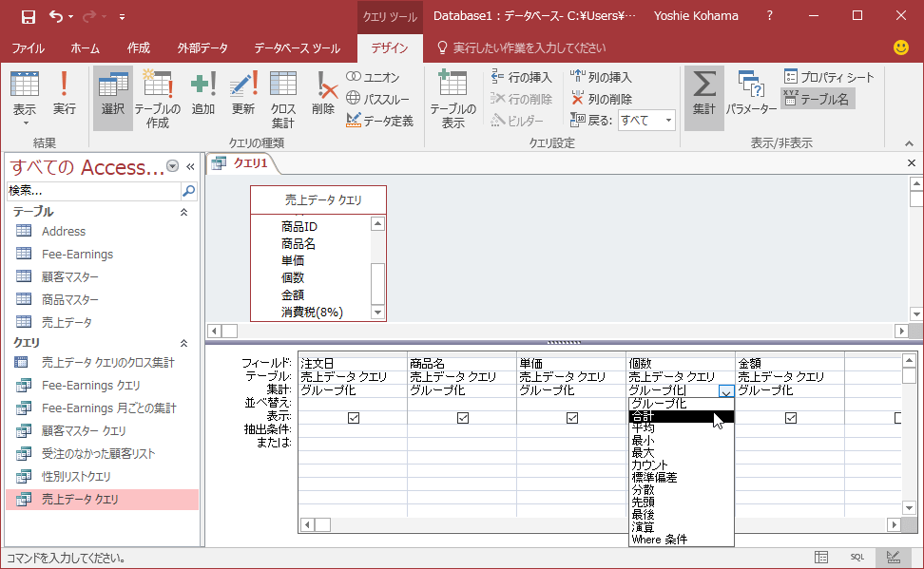The width and height of the screenshot is (924, 569).
Task: Collapse the ribbon with the chevron
Action: pos(910,143)
